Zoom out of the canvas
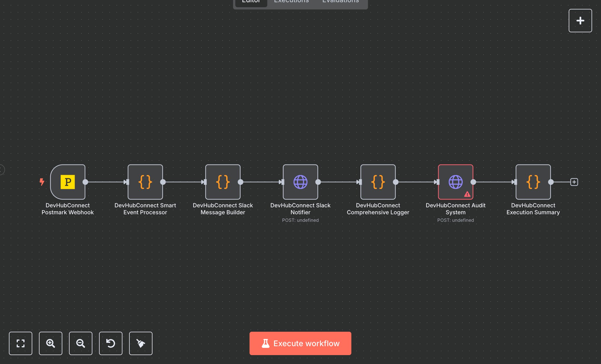601x364 pixels. tap(81, 343)
